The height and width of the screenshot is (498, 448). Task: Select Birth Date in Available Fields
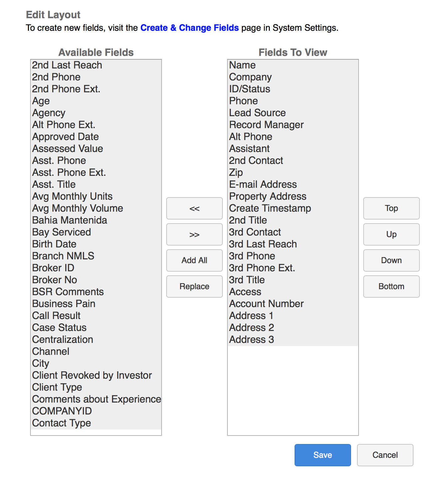(x=54, y=244)
